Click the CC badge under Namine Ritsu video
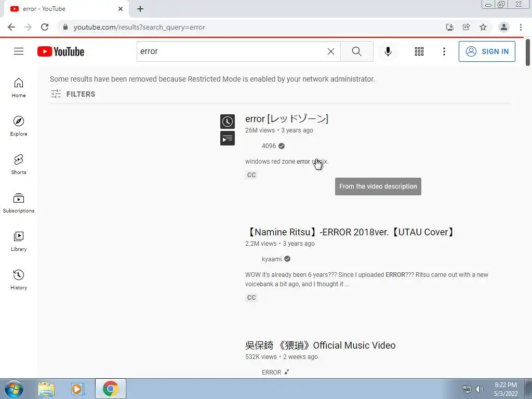Viewport: 532px width, 399px height. pyautogui.click(x=251, y=298)
